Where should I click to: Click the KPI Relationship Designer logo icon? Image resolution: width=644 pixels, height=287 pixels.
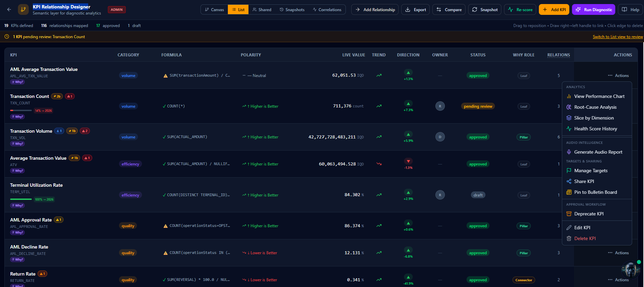(x=23, y=9)
